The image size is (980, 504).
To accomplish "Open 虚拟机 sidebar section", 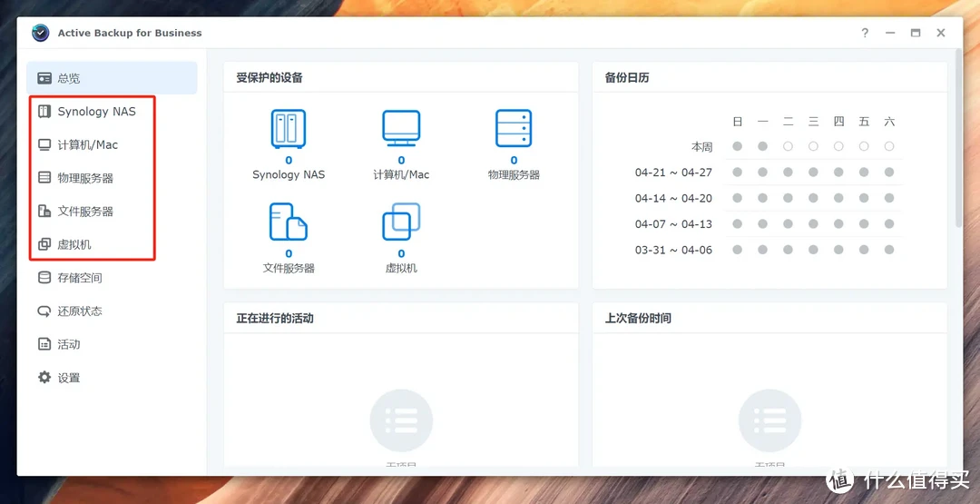I will [x=74, y=245].
